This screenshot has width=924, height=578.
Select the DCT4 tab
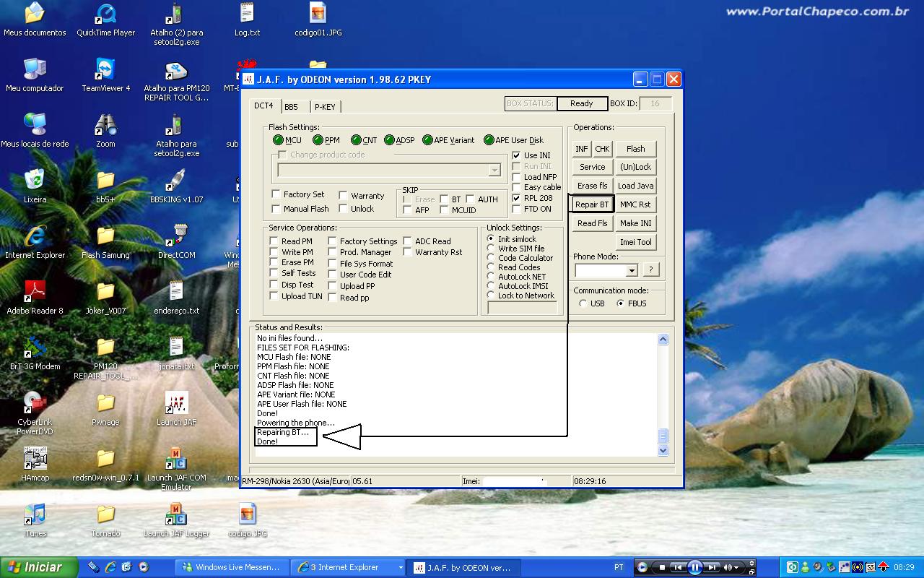(x=263, y=105)
